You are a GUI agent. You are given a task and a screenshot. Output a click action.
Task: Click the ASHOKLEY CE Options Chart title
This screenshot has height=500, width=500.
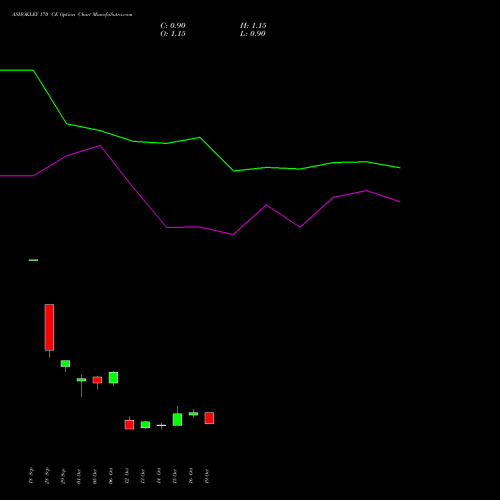coord(72,15)
